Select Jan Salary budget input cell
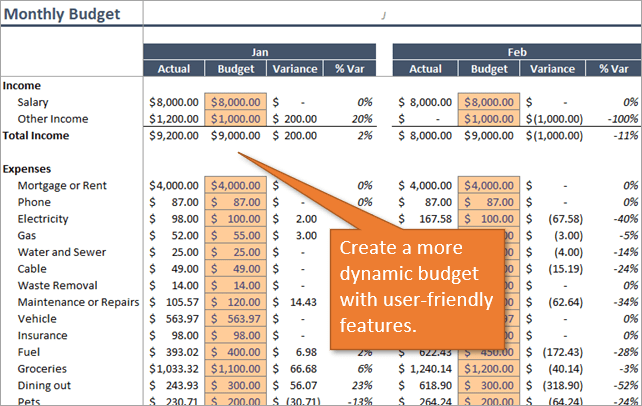Image resolution: width=642 pixels, height=406 pixels. (235, 102)
